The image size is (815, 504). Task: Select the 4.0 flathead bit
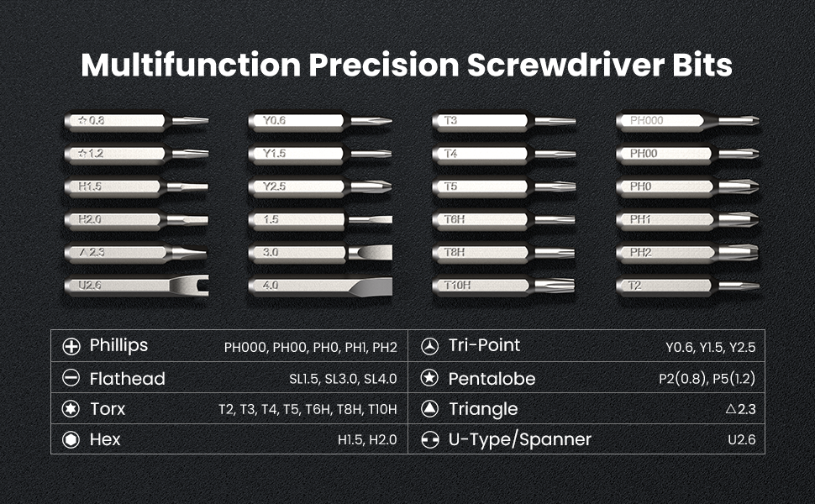point(319,286)
